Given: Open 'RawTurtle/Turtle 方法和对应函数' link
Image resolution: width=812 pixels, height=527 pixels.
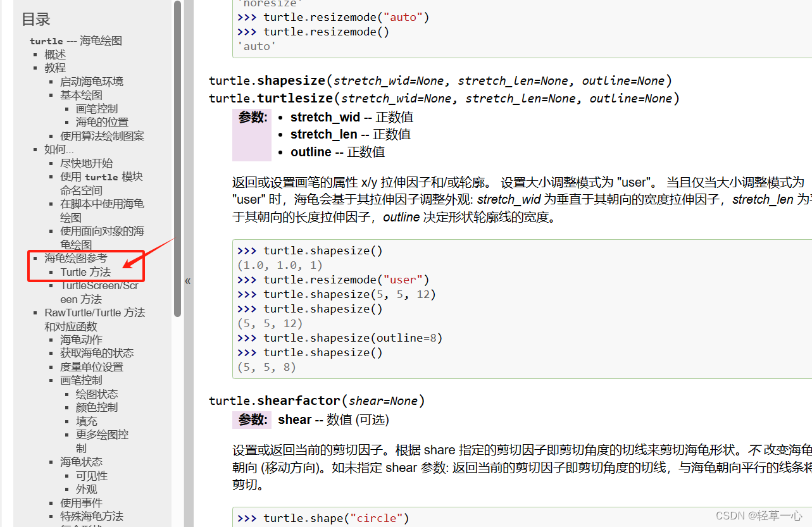Looking at the screenshot, I should click(94, 319).
